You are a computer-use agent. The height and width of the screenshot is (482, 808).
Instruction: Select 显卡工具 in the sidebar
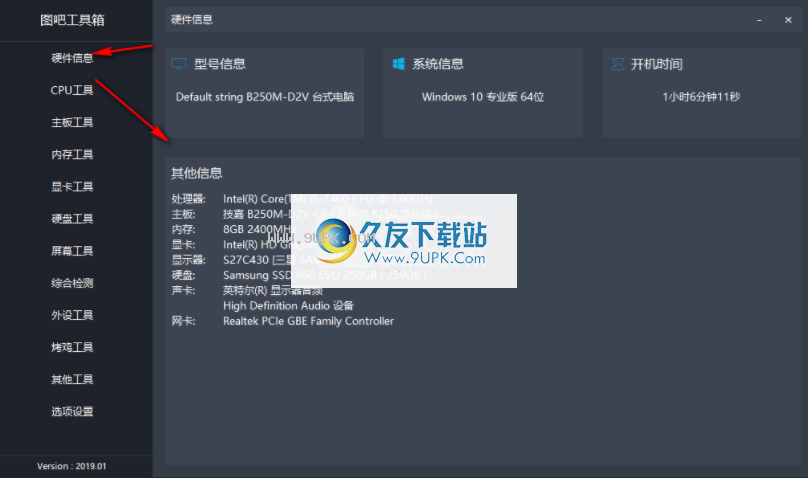pyautogui.click(x=72, y=187)
